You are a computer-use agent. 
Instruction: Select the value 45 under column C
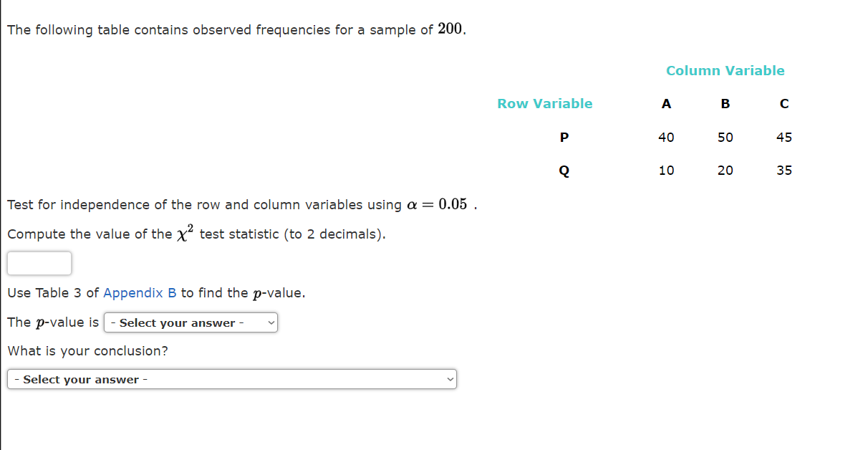coord(784,137)
